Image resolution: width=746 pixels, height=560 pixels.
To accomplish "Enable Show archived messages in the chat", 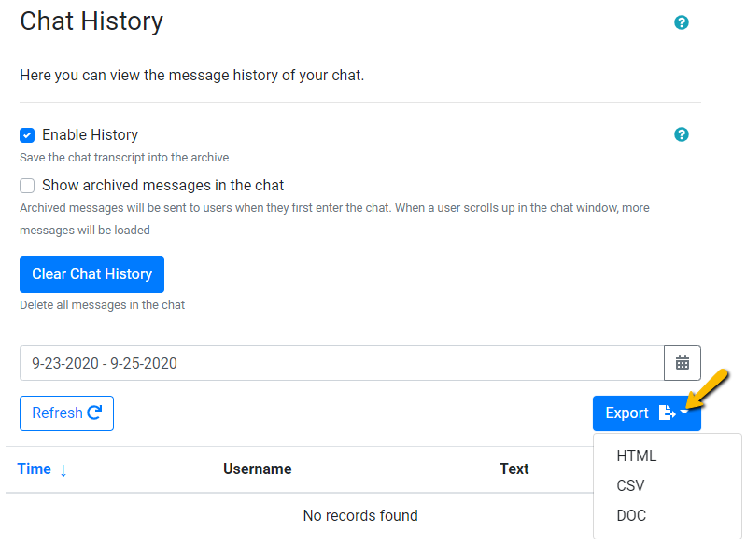I will (x=28, y=186).
